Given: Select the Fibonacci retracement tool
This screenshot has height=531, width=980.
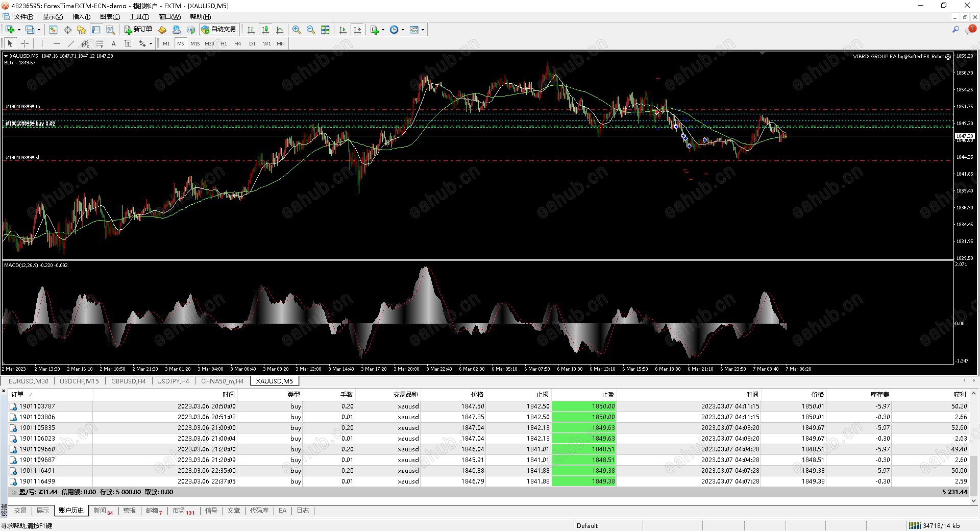Looking at the screenshot, I should (x=100, y=44).
